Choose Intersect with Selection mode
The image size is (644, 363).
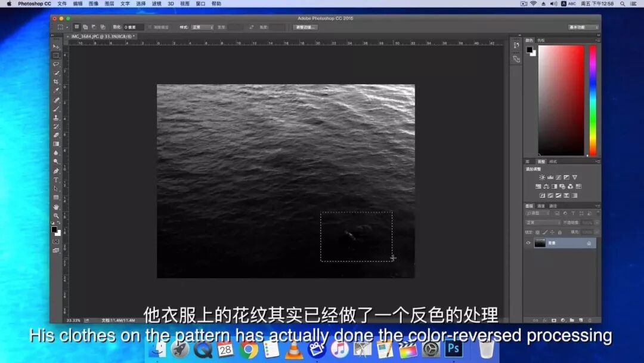[x=103, y=27]
